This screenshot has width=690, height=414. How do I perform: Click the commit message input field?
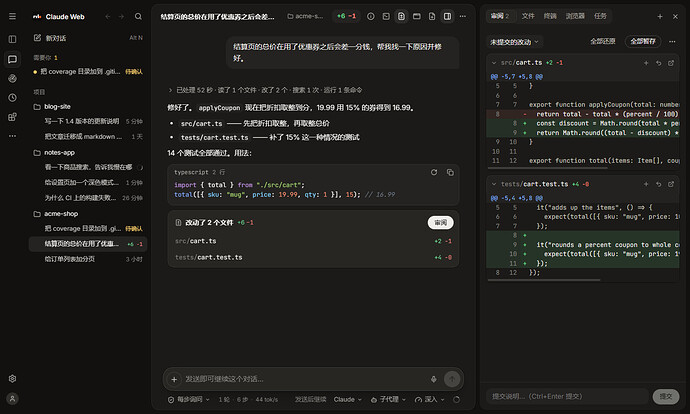point(568,396)
